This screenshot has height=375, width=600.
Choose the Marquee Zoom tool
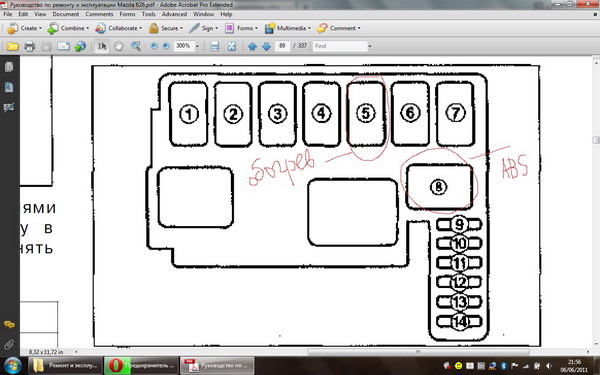click(x=136, y=46)
